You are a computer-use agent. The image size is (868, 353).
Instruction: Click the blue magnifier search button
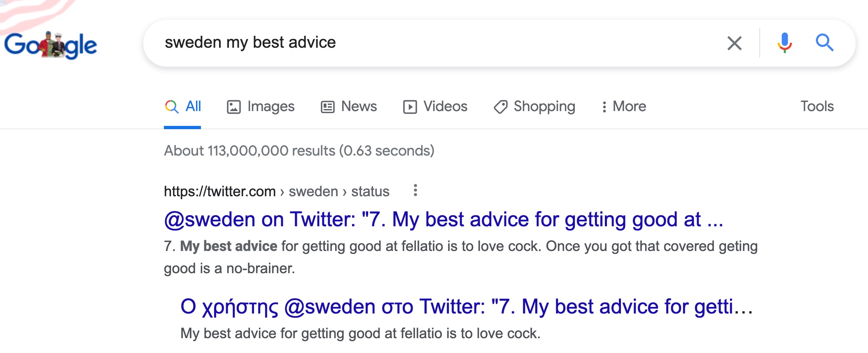[824, 43]
